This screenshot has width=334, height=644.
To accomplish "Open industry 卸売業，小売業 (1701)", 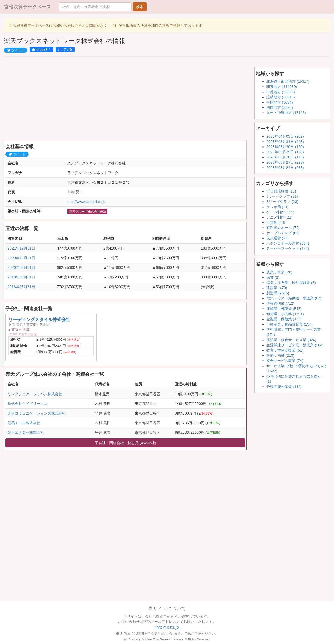I will (x=285, y=314).
